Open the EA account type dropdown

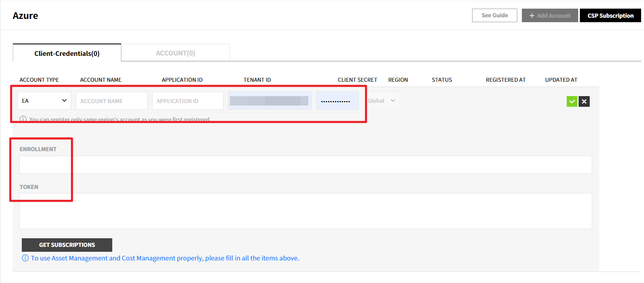pos(44,101)
